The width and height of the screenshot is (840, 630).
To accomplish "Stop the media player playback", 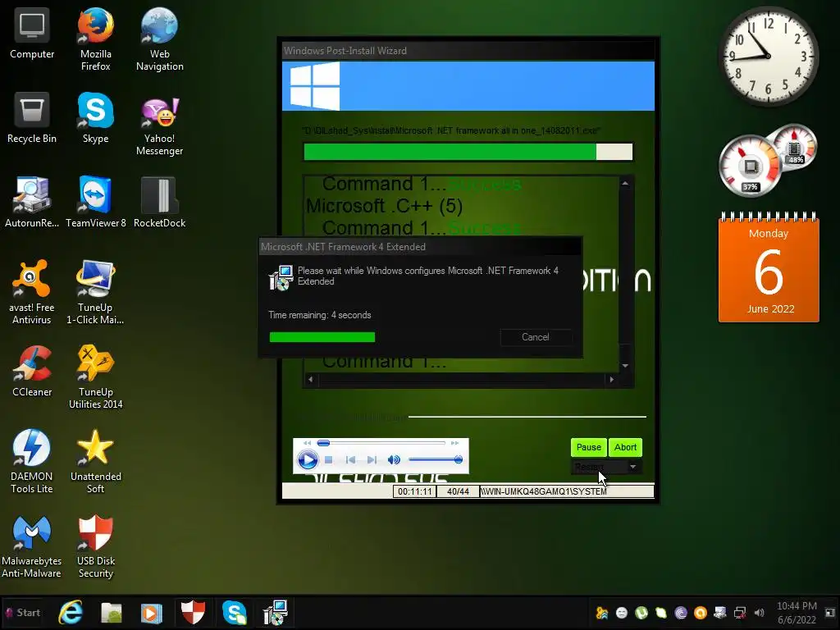I will 329,459.
